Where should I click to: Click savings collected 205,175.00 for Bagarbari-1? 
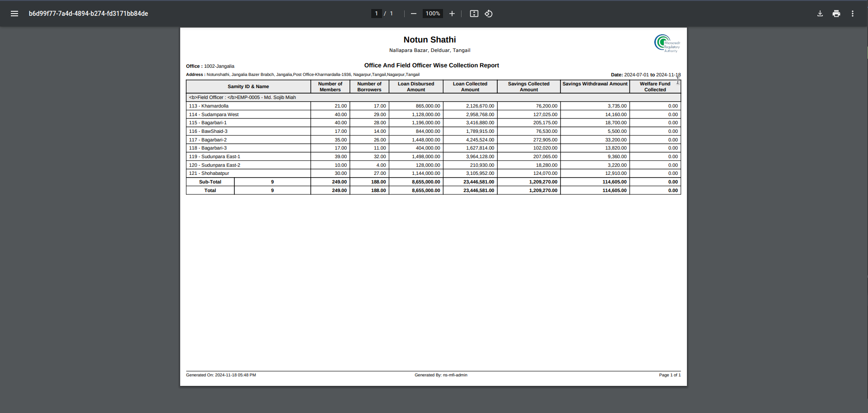pos(545,123)
